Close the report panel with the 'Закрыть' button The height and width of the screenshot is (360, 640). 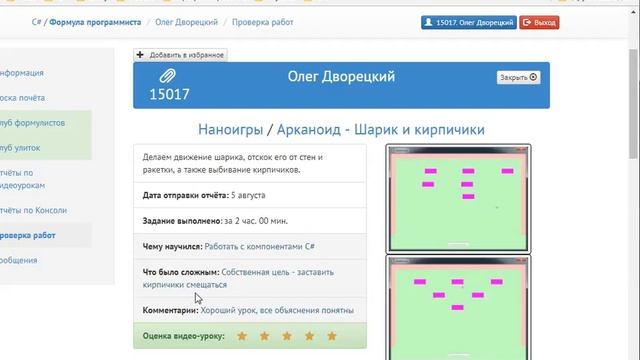(518, 78)
